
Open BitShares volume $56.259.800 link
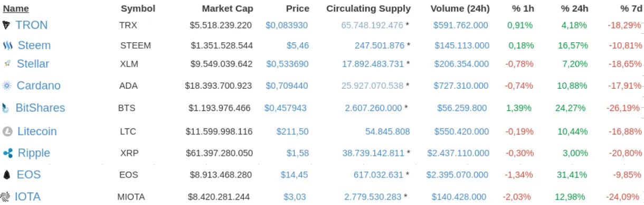point(462,108)
